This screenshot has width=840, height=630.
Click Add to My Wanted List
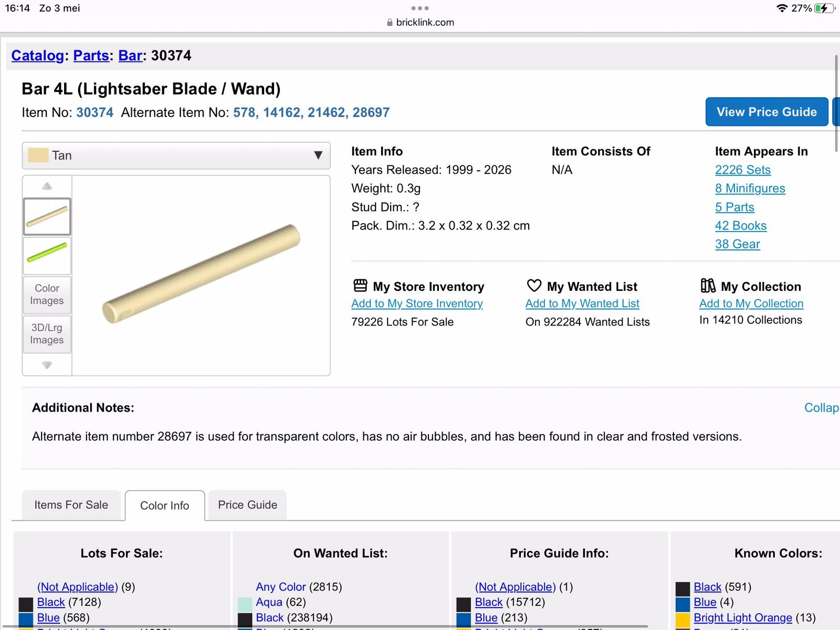pyautogui.click(x=582, y=303)
